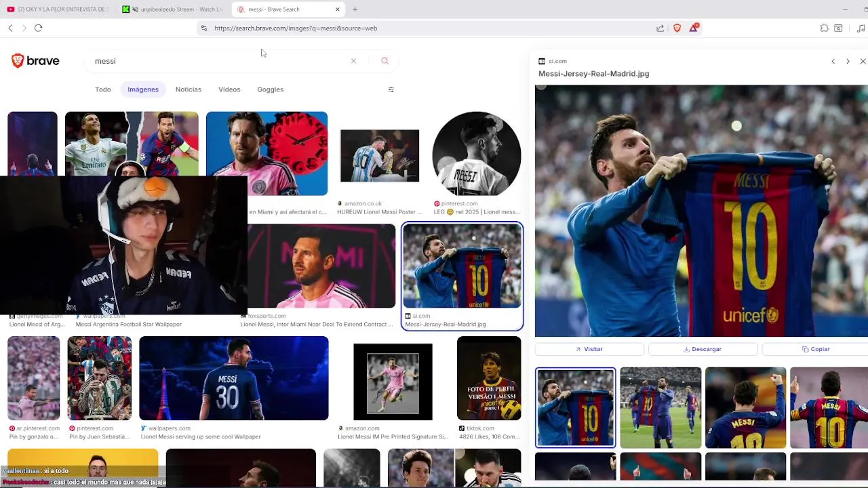The image size is (868, 488).
Task: Click 'Messi-Jersey-Real-Madrid.jpg' preview title
Action: click(593, 74)
